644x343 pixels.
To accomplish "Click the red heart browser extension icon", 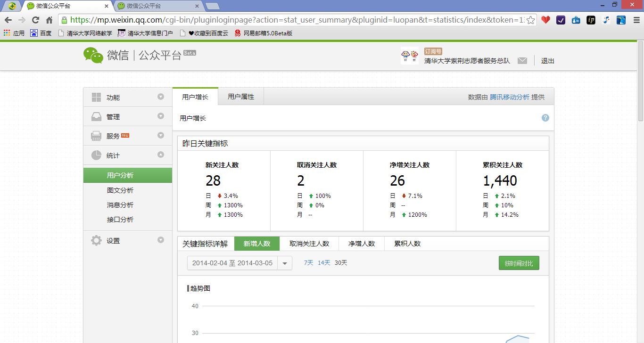I will 546,21.
